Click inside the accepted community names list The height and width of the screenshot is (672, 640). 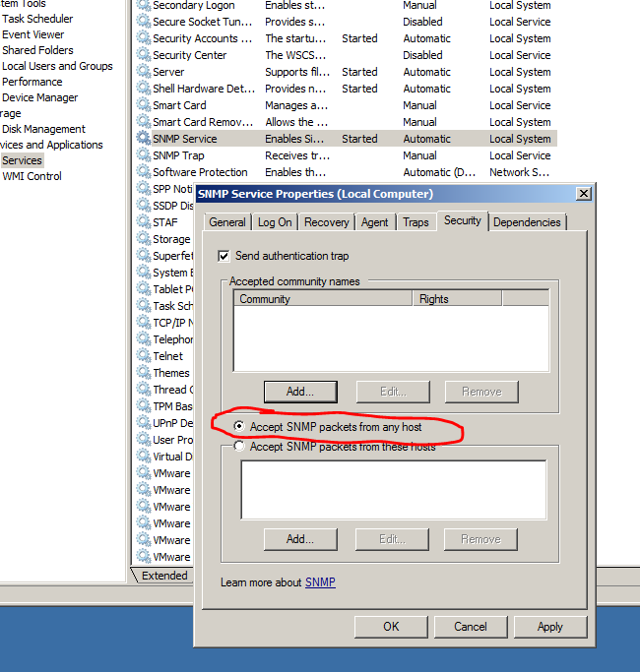(391, 338)
